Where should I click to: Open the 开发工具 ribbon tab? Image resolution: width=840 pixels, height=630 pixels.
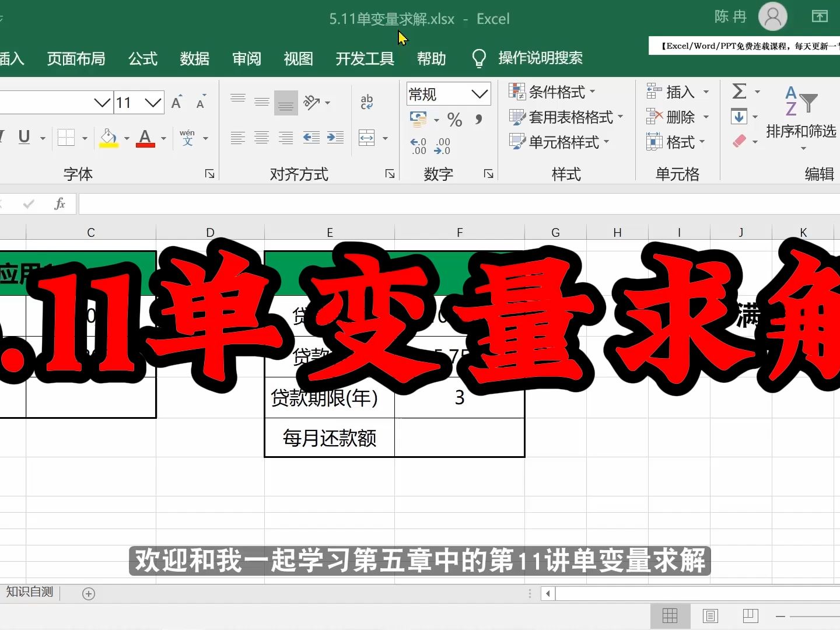364,58
